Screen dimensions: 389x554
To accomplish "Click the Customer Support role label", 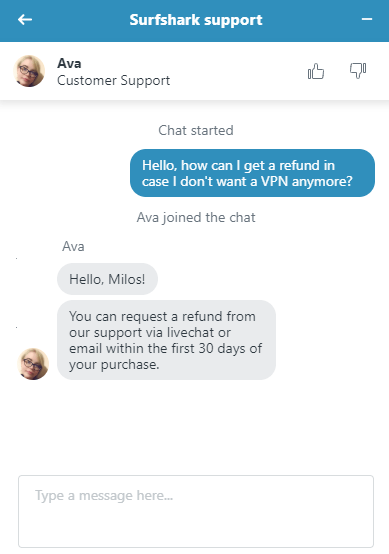I will coord(113,81).
